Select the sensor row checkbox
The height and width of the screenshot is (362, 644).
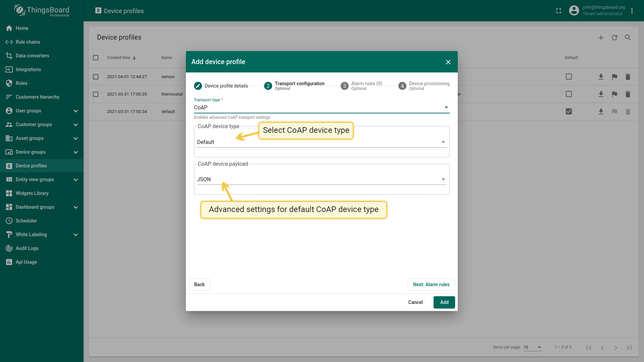click(96, 77)
